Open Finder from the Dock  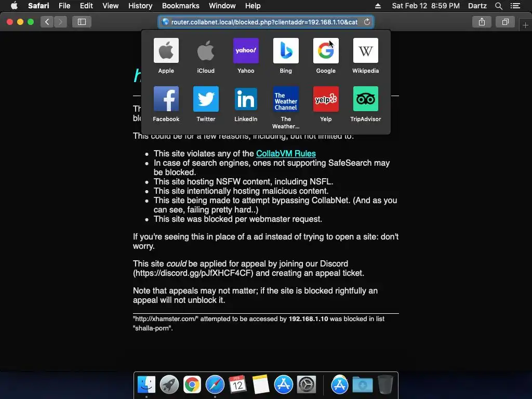[146, 384]
